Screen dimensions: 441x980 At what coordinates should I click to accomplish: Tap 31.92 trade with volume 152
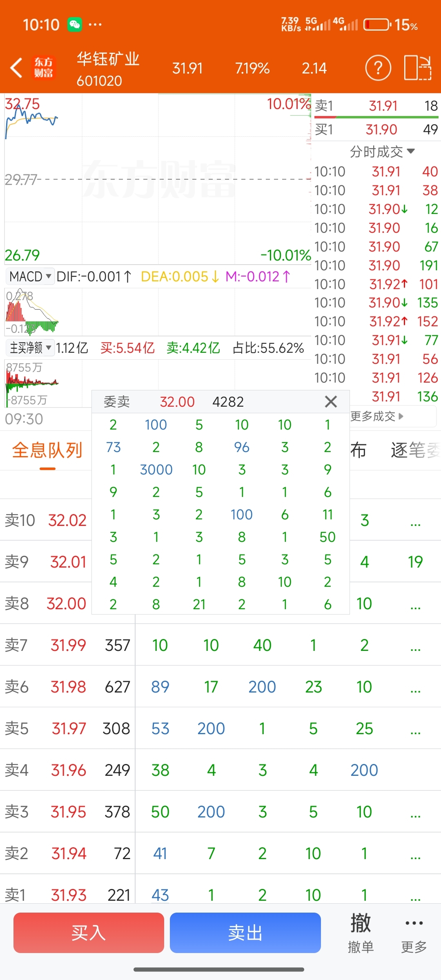coord(376,321)
